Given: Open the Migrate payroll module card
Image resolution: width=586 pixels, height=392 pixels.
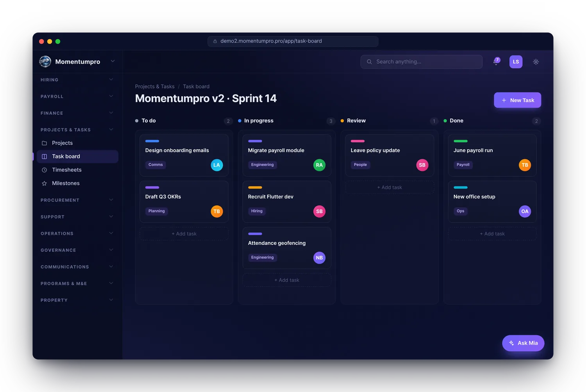Looking at the screenshot, I should pos(287,155).
